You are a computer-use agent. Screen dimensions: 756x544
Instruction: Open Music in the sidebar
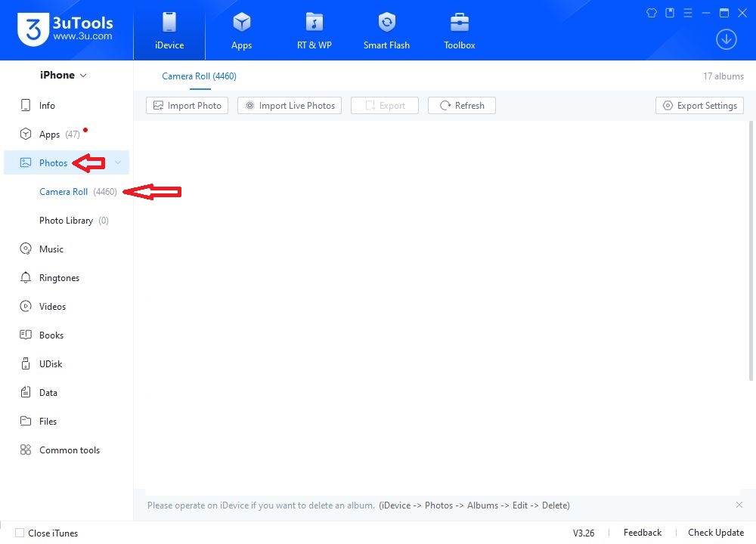(x=51, y=249)
